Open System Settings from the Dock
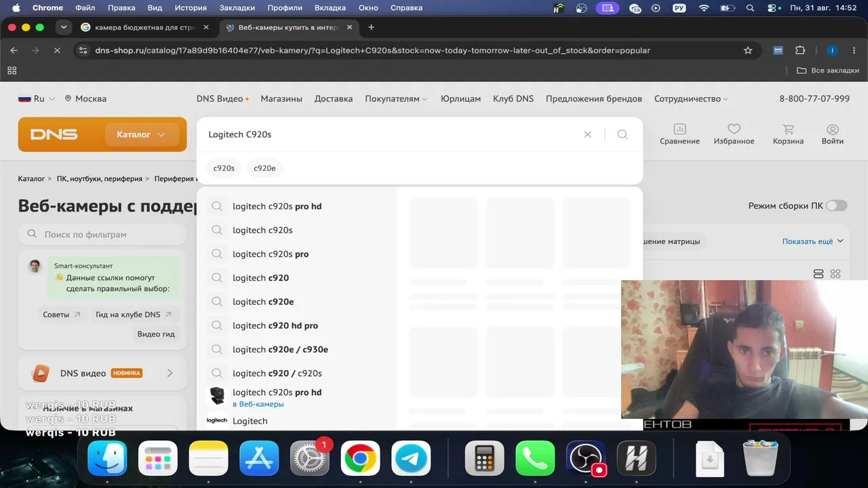Viewport: 868px width, 488px height. (310, 458)
